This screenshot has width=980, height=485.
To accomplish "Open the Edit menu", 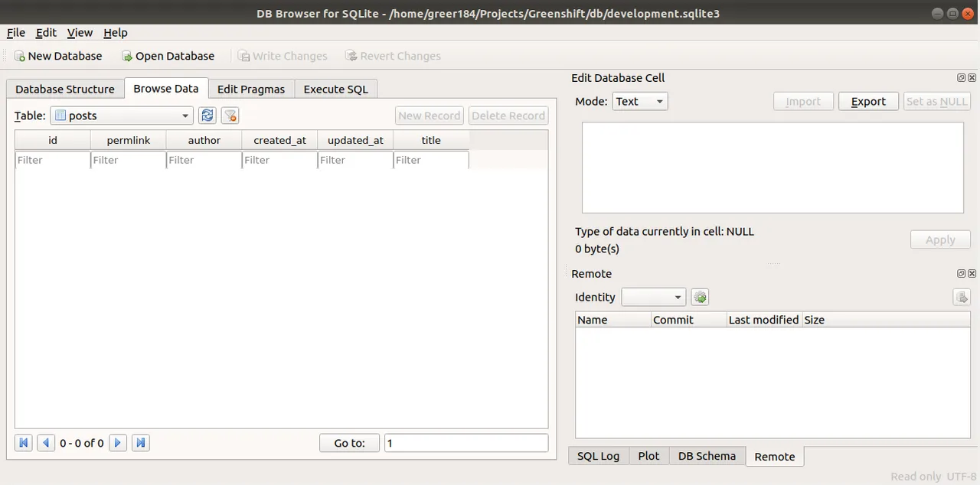I will tap(46, 33).
